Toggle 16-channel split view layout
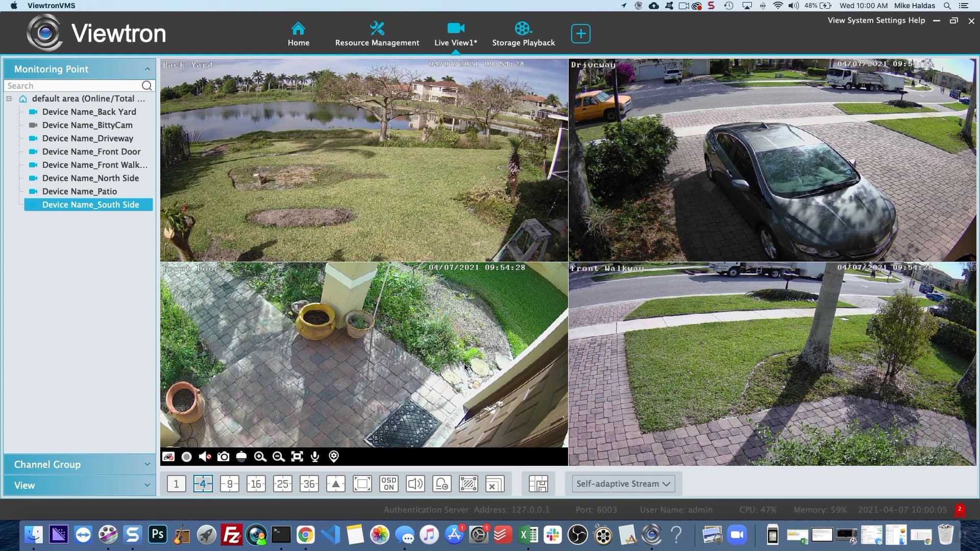980x551 pixels. (x=256, y=484)
